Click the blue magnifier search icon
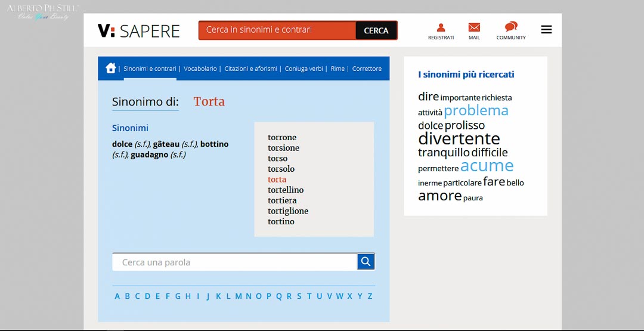Image resolution: width=644 pixels, height=331 pixels. coord(366,262)
